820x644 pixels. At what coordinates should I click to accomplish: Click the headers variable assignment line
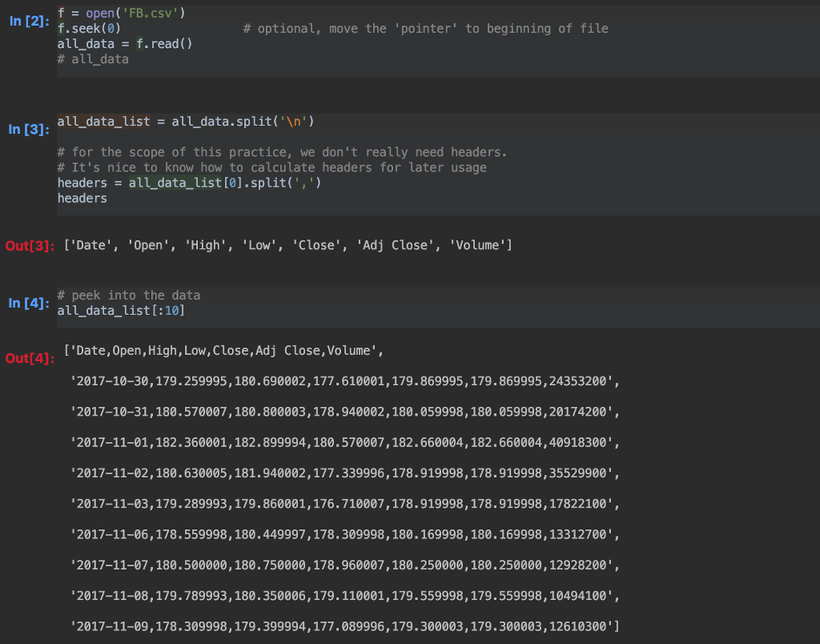tap(188, 182)
